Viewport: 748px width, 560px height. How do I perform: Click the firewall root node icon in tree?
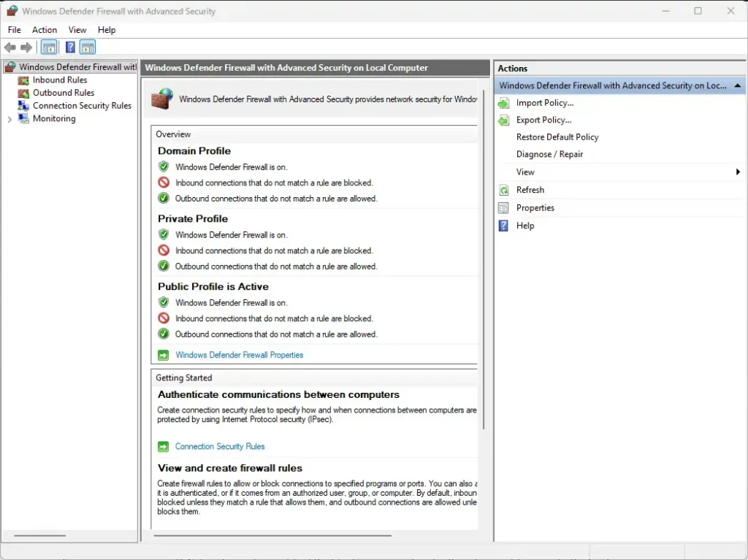click(x=10, y=67)
